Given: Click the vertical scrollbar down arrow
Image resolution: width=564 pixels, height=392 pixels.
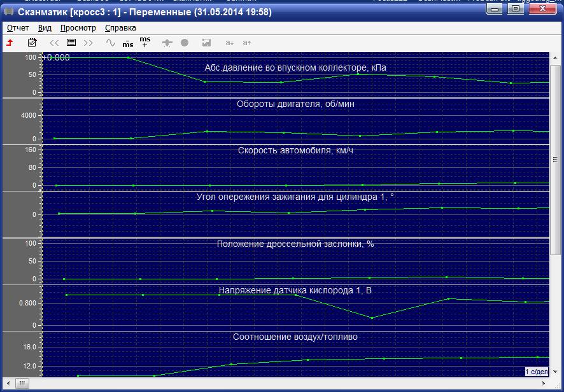Looking at the screenshot, I should [x=555, y=372].
